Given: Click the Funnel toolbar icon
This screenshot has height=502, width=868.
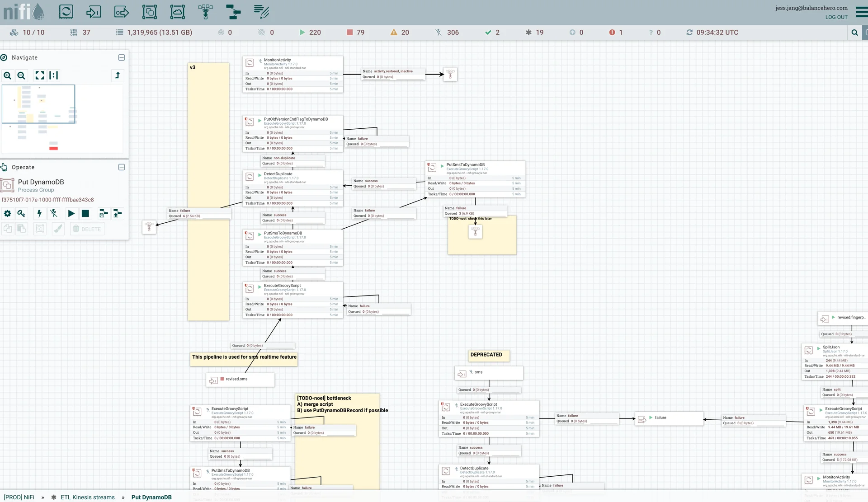Looking at the screenshot, I should point(205,12).
